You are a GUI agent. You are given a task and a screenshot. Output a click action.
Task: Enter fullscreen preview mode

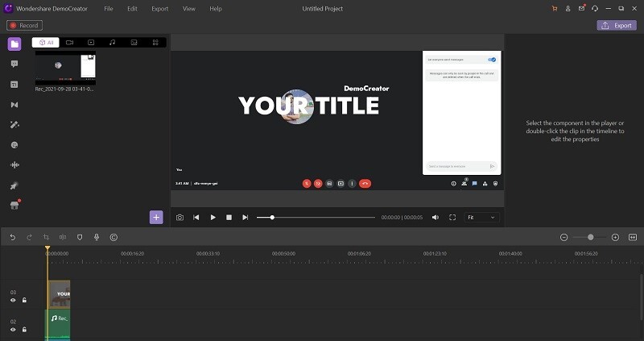(x=452, y=217)
